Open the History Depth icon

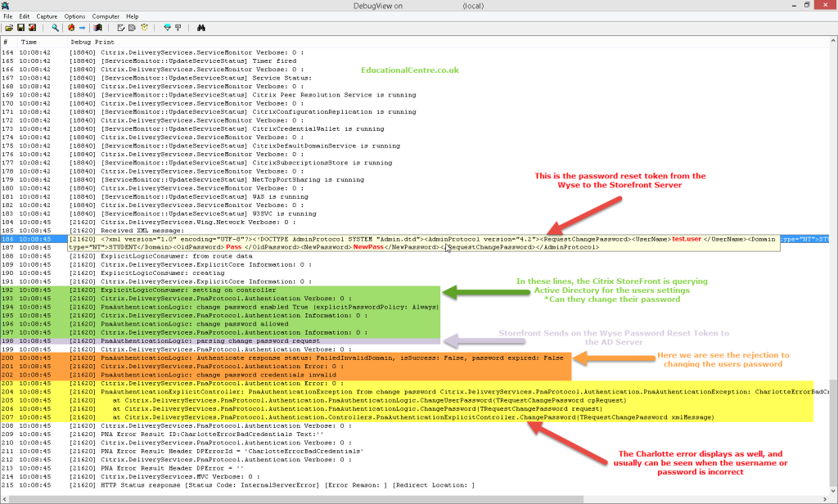tap(178, 28)
